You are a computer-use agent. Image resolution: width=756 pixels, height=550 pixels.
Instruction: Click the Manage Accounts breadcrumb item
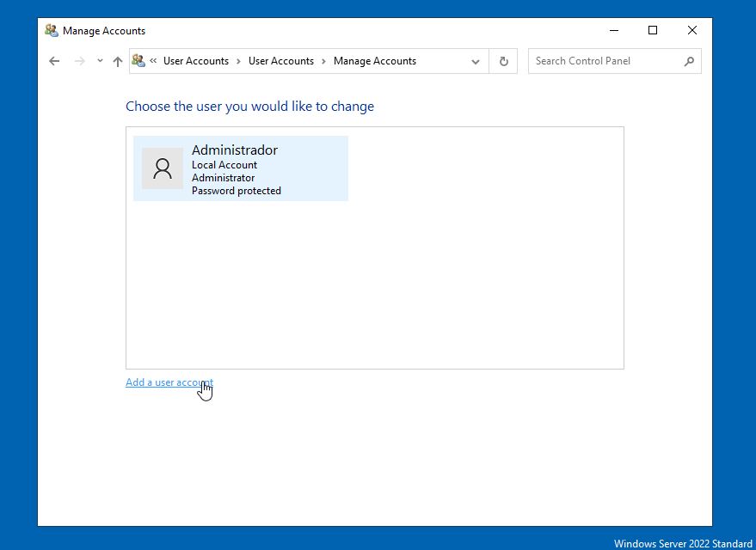[x=375, y=61]
